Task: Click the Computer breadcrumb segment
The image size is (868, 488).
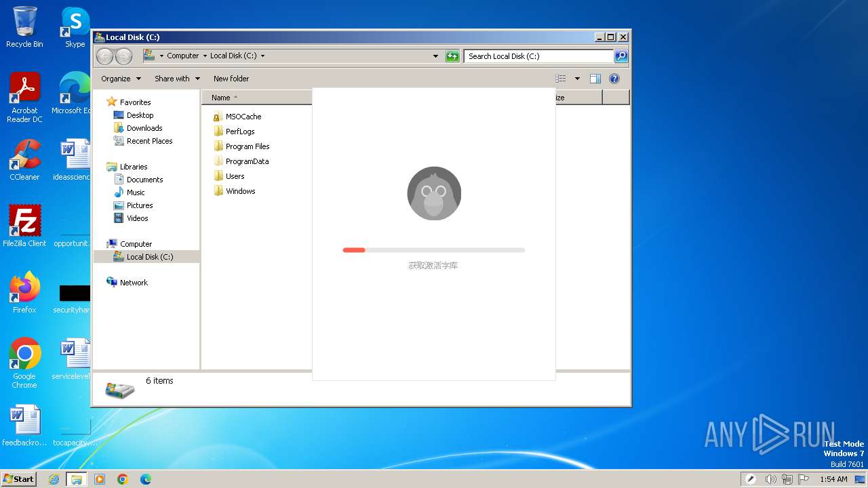Action: [182, 56]
